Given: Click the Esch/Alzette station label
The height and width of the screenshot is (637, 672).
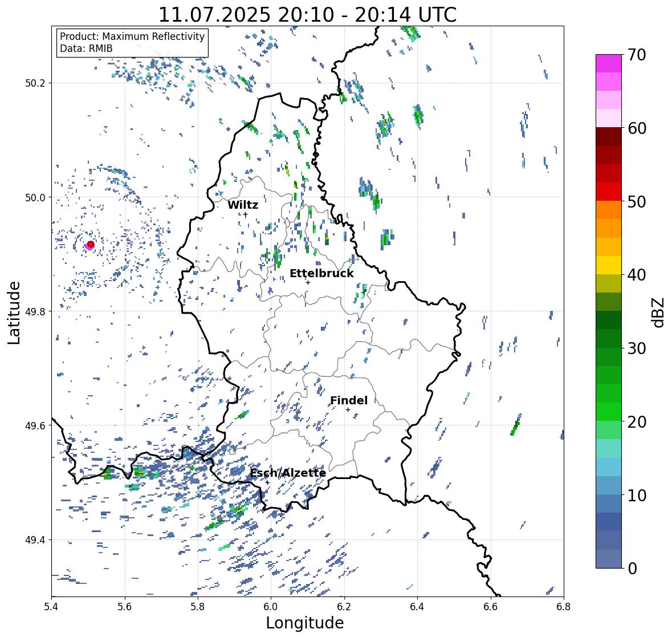Looking at the screenshot, I should [288, 473].
